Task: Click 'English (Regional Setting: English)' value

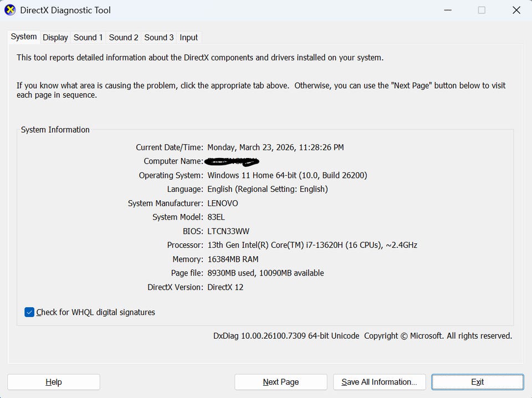Action: coord(267,189)
